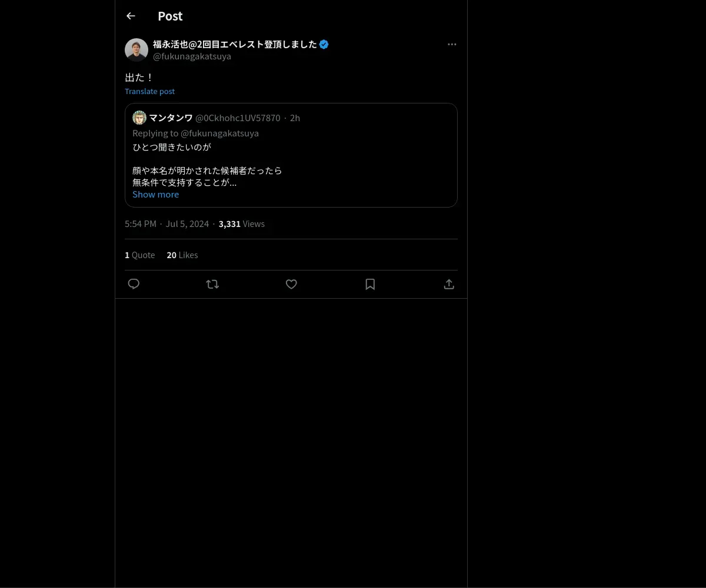Open the マンタンワ display name in quote
The height and width of the screenshot is (588, 706).
coord(171,118)
